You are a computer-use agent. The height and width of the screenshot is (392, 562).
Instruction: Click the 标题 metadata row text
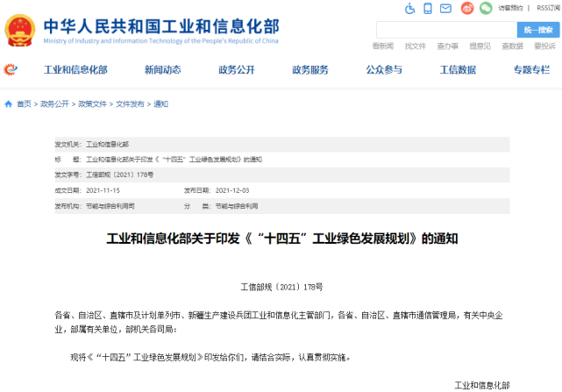click(x=174, y=160)
